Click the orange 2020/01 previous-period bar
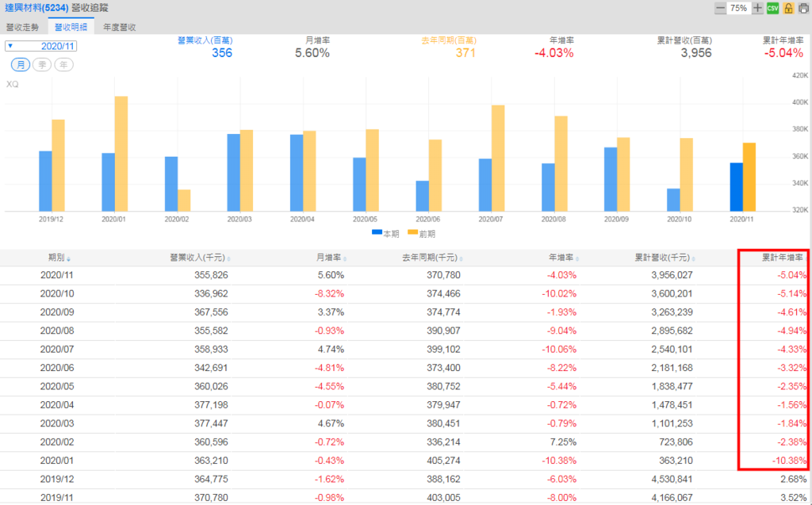The height and width of the screenshot is (505, 812). click(x=121, y=154)
